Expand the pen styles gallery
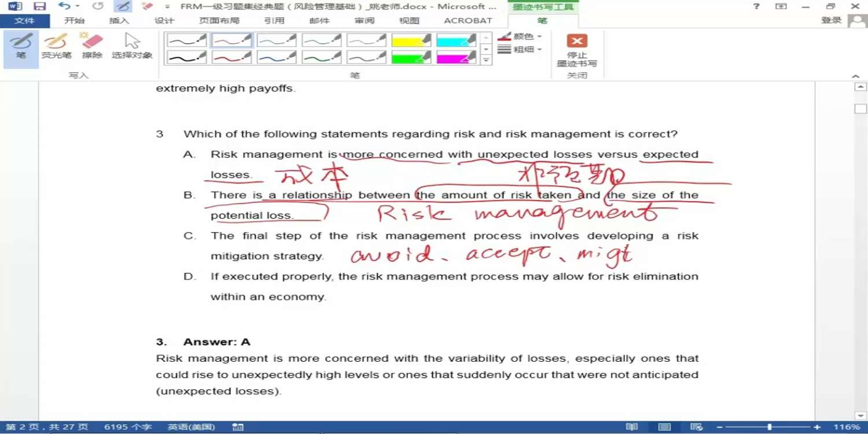 pyautogui.click(x=487, y=60)
